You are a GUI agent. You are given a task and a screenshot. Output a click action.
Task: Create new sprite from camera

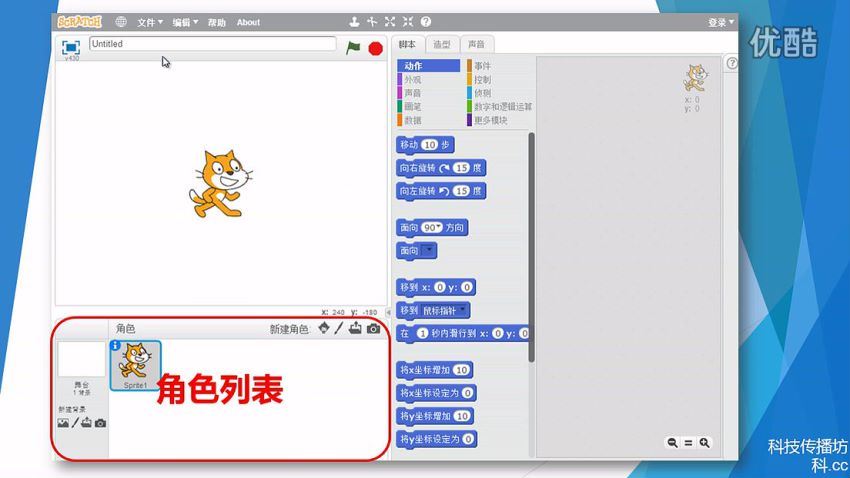374,328
